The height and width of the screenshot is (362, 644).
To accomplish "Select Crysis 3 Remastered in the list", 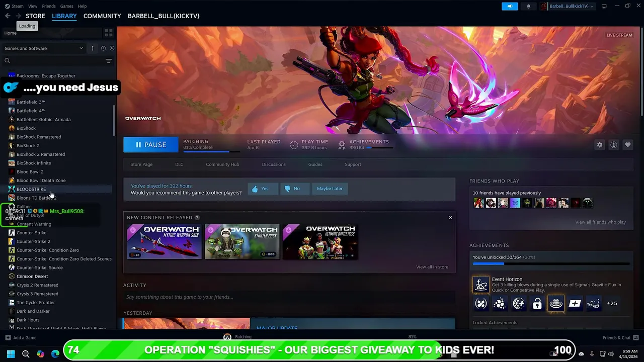I will click(x=37, y=294).
